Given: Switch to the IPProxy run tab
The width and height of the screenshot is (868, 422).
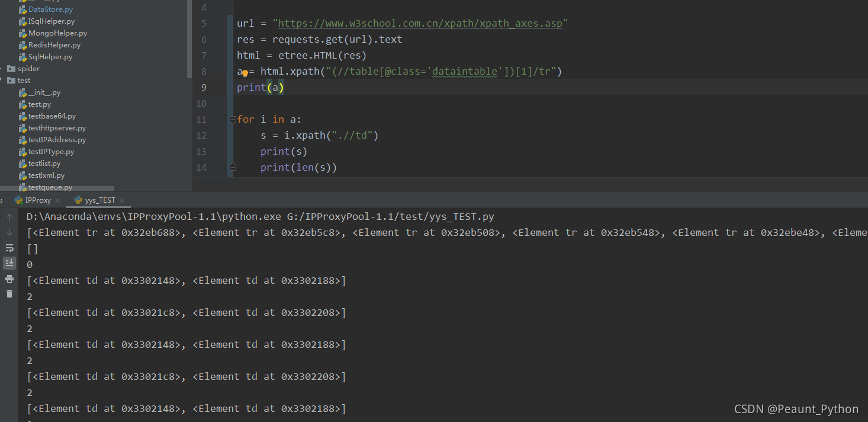Looking at the screenshot, I should click(x=38, y=200).
